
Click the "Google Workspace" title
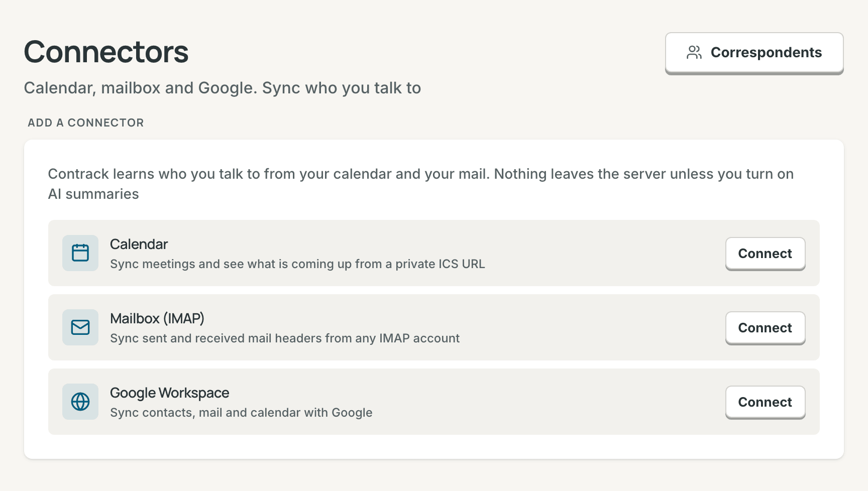pyautogui.click(x=169, y=393)
